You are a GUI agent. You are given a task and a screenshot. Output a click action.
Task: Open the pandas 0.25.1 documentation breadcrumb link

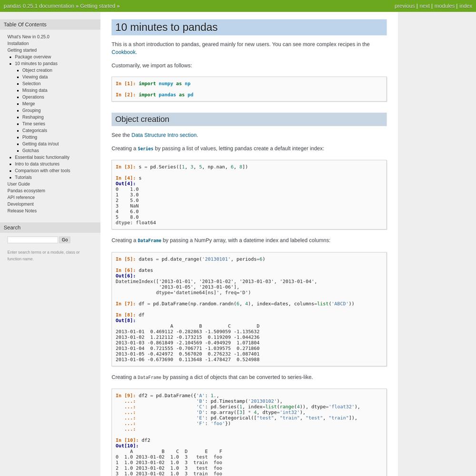[39, 6]
